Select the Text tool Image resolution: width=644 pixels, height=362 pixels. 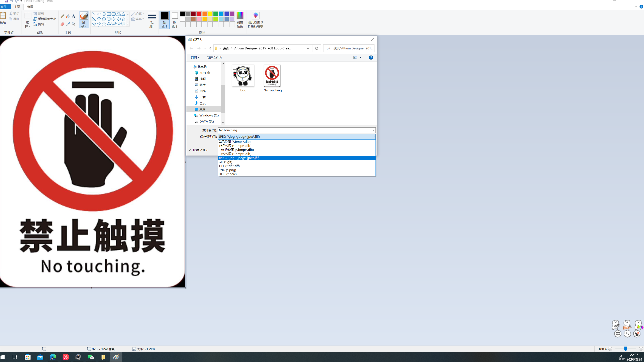click(74, 16)
